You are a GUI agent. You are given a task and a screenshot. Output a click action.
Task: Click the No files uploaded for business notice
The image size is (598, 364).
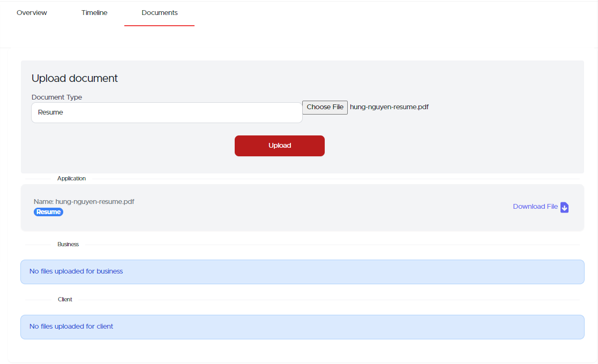point(302,272)
